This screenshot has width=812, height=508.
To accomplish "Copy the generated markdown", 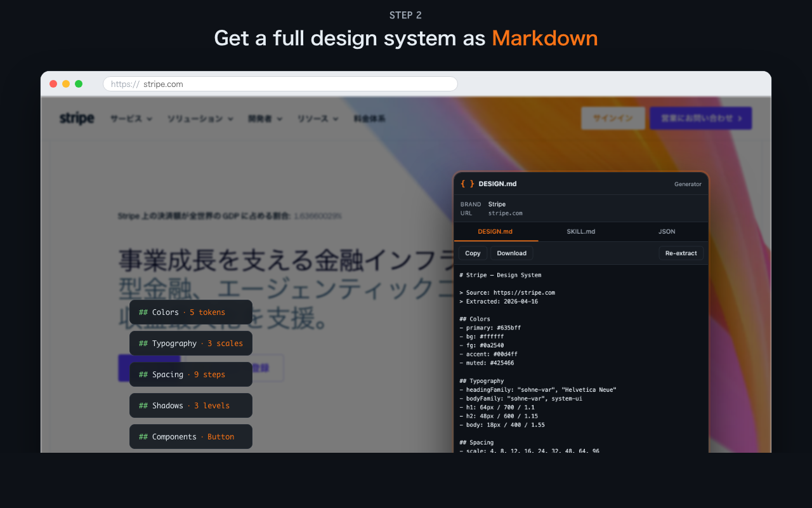I will tap(473, 253).
